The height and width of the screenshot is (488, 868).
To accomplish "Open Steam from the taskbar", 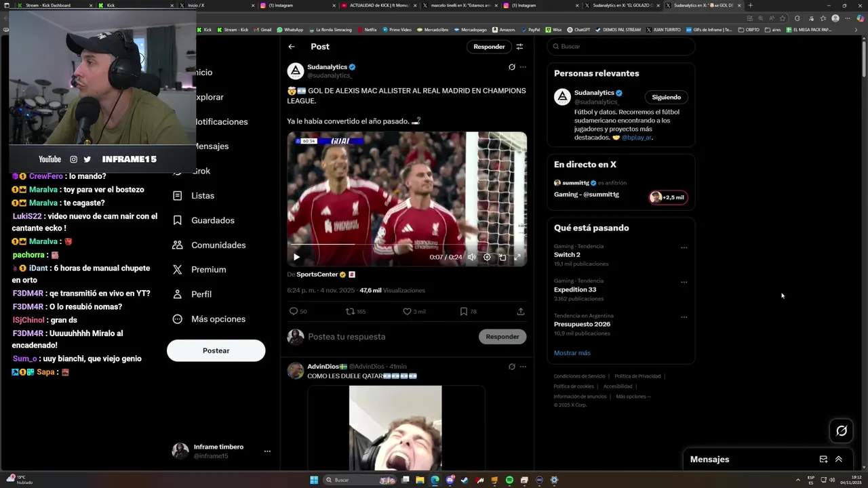I will tap(465, 480).
